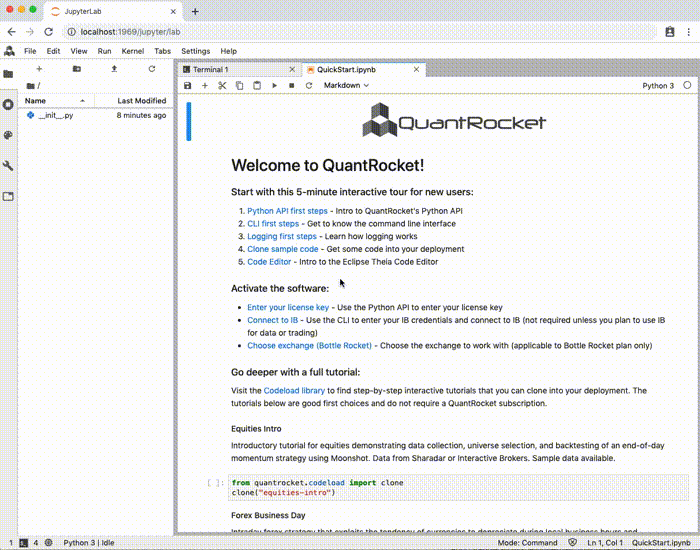Open the Tabs menu
700x550 pixels.
[x=162, y=51]
